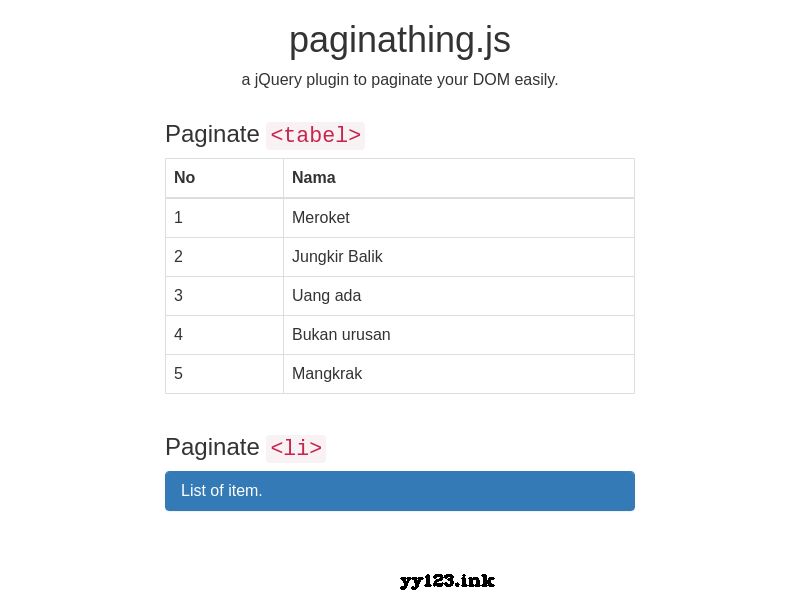Click the <tabel> code tag
Screen dimensions: 800x600
[315, 136]
